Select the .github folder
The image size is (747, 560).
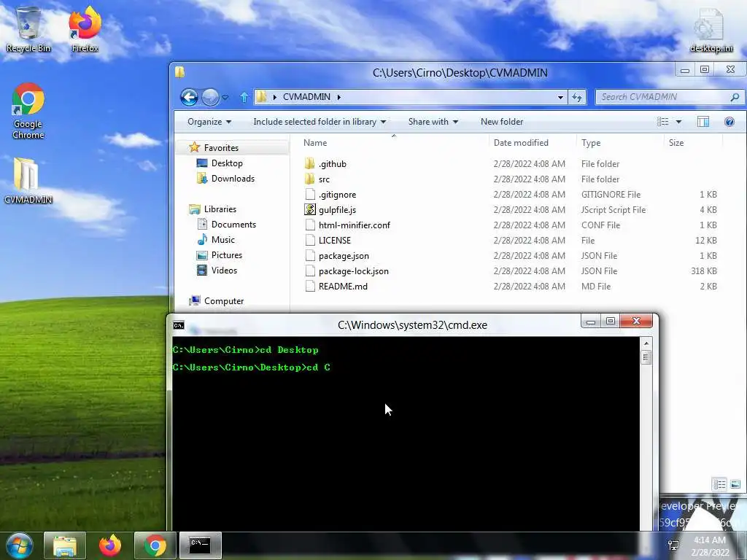point(333,164)
